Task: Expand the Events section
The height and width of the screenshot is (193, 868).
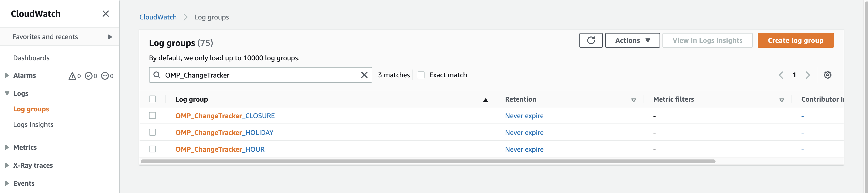Action: (x=7, y=183)
